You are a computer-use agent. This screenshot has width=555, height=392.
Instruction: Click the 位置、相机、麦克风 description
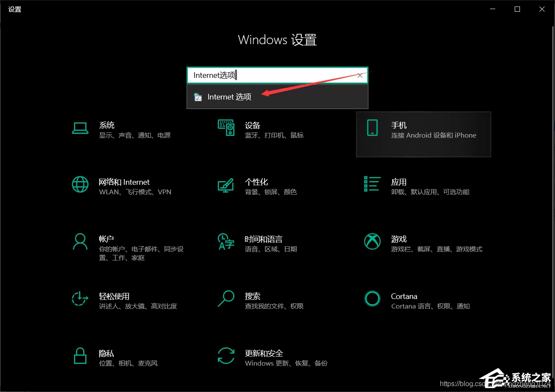coord(129,363)
